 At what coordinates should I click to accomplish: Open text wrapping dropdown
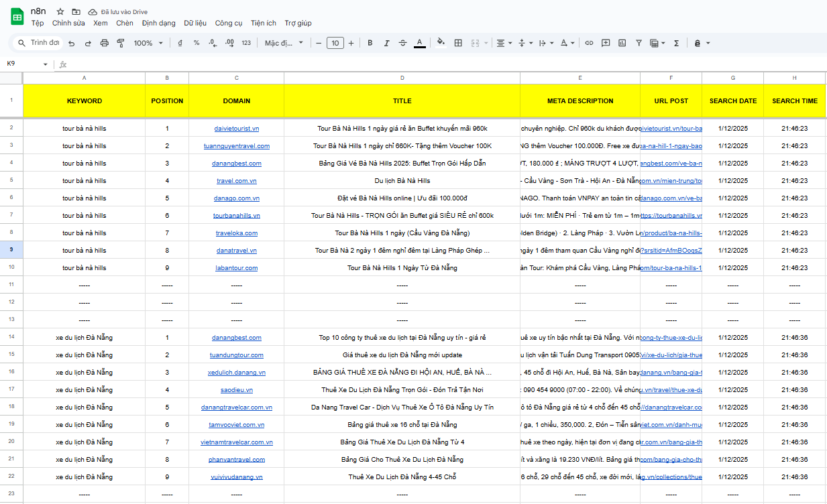click(x=547, y=43)
